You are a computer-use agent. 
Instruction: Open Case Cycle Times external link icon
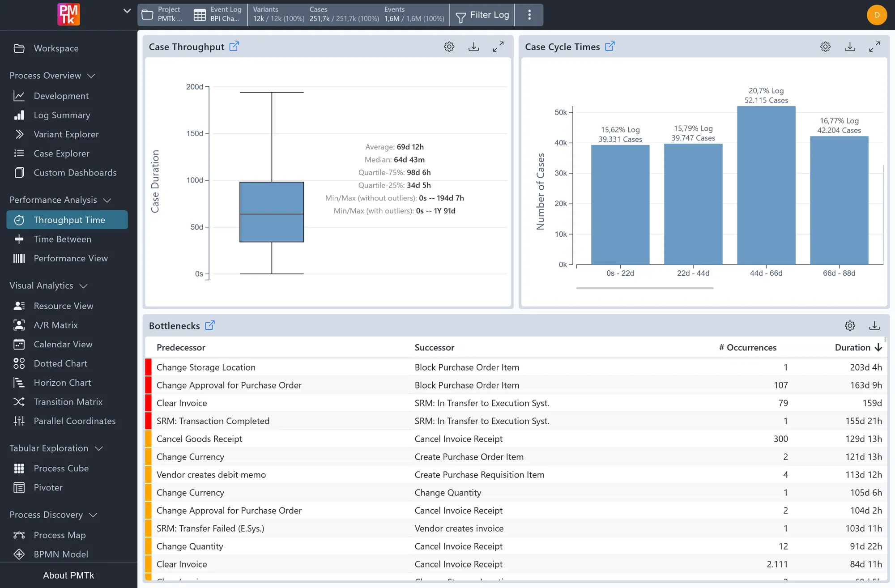(x=610, y=46)
